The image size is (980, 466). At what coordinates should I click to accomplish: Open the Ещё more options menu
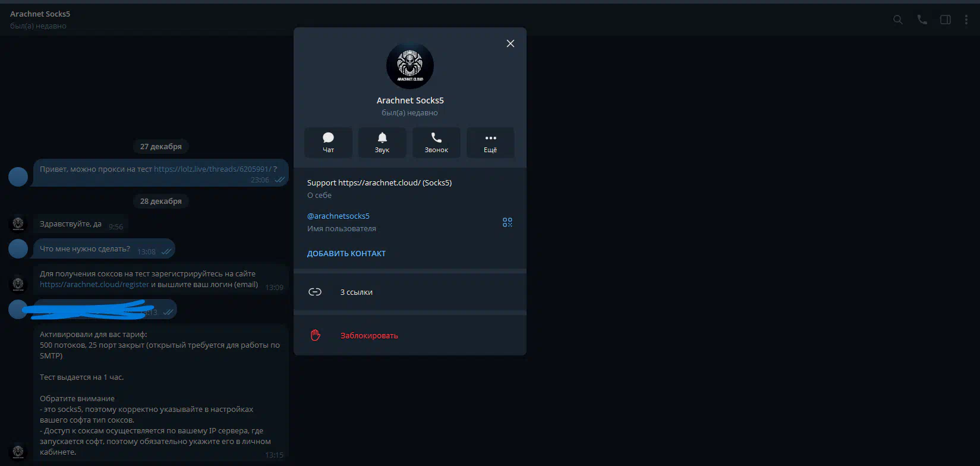pyautogui.click(x=490, y=143)
